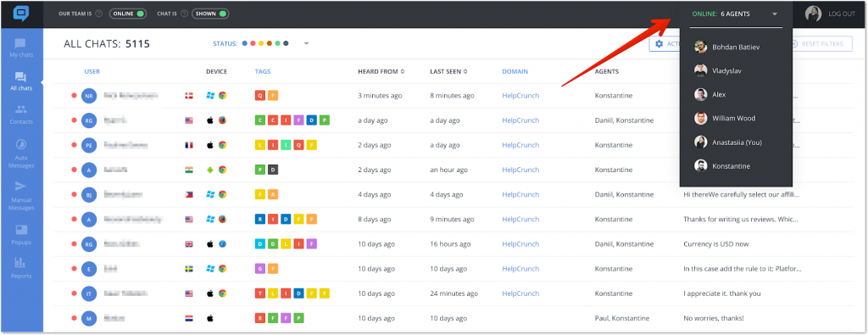Toggle the chat Shown switch

pos(211,14)
